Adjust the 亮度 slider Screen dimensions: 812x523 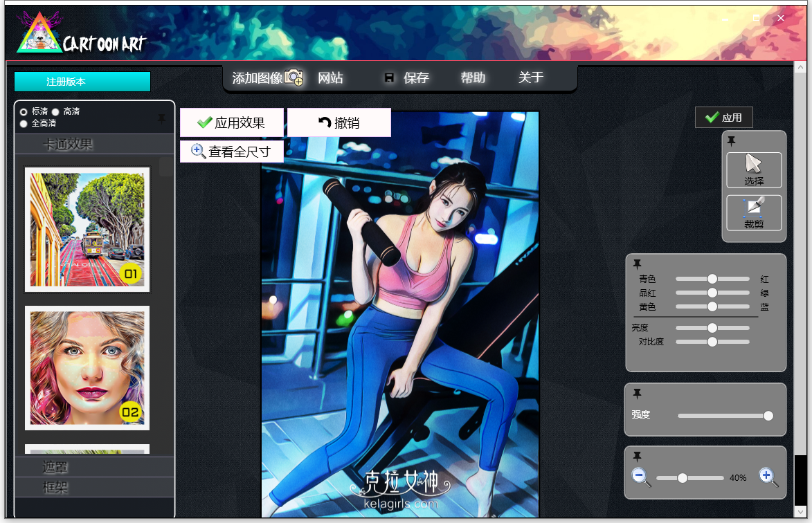pos(712,328)
